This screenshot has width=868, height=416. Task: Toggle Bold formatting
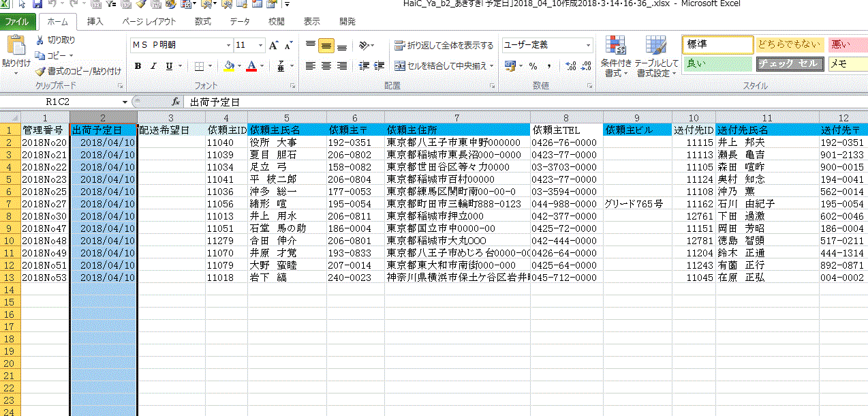pos(138,66)
